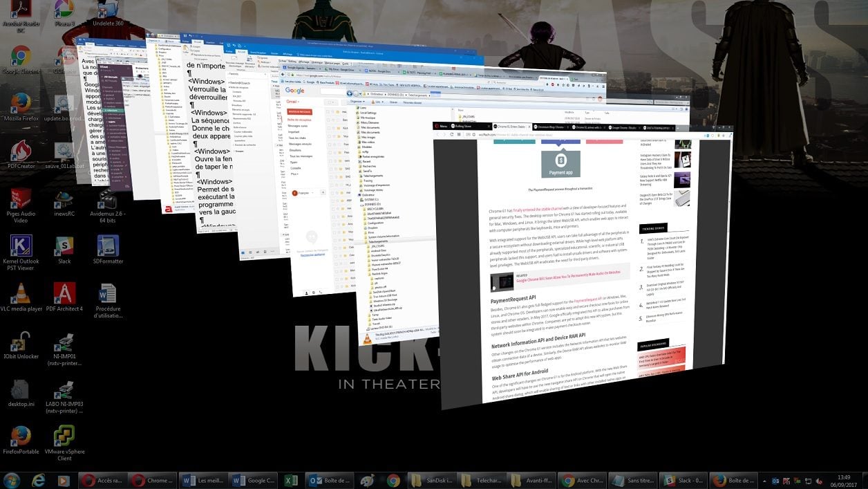This screenshot has height=489, width=868.
Task: Open PDF Architect 4 desktop shortcut
Action: tap(64, 298)
